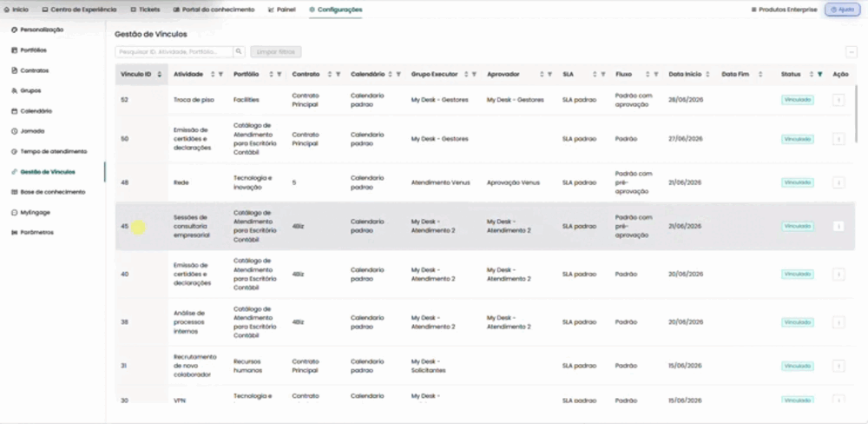Focus the search field for ID, Atividade, Portfólio

pos(174,51)
